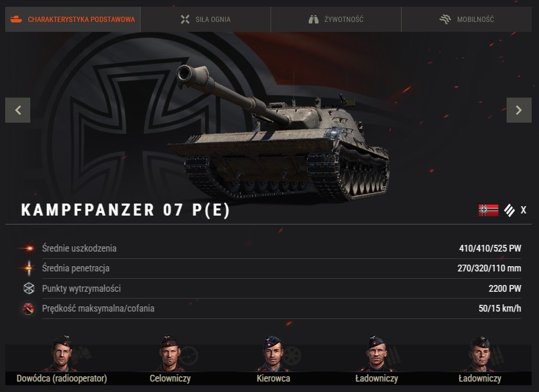Click the average penetration icon
Screen dimensions: 539x392
(x=29, y=268)
